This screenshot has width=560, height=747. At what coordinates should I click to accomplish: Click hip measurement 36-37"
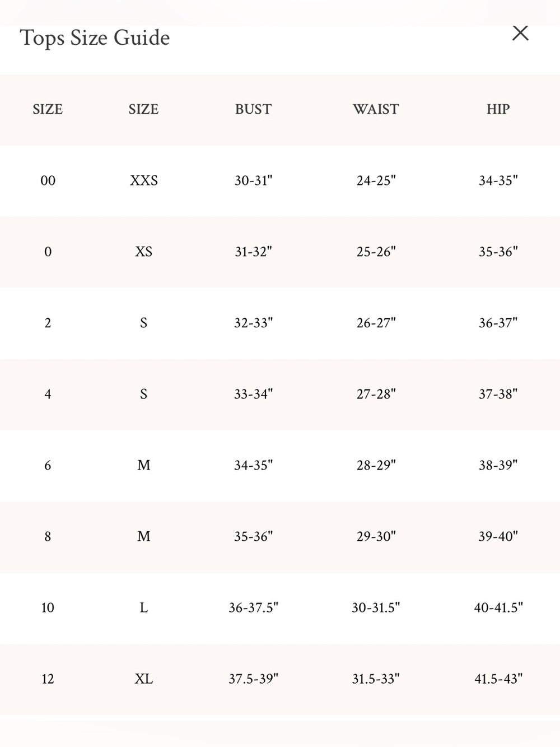(x=498, y=323)
